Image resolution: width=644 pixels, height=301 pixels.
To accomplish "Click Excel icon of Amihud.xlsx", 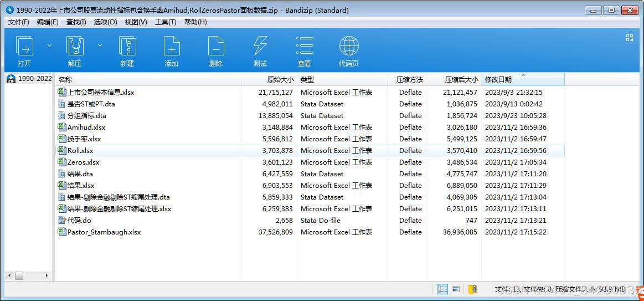I will [x=62, y=127].
